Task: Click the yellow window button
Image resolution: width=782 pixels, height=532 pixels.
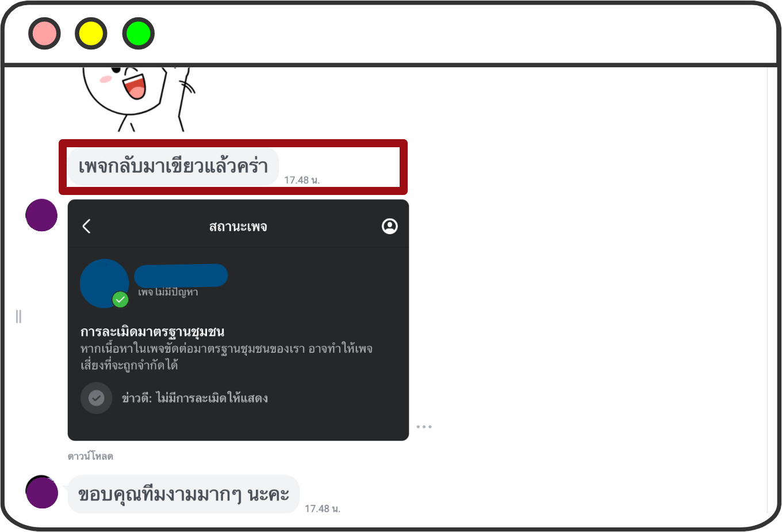Action: [91, 33]
